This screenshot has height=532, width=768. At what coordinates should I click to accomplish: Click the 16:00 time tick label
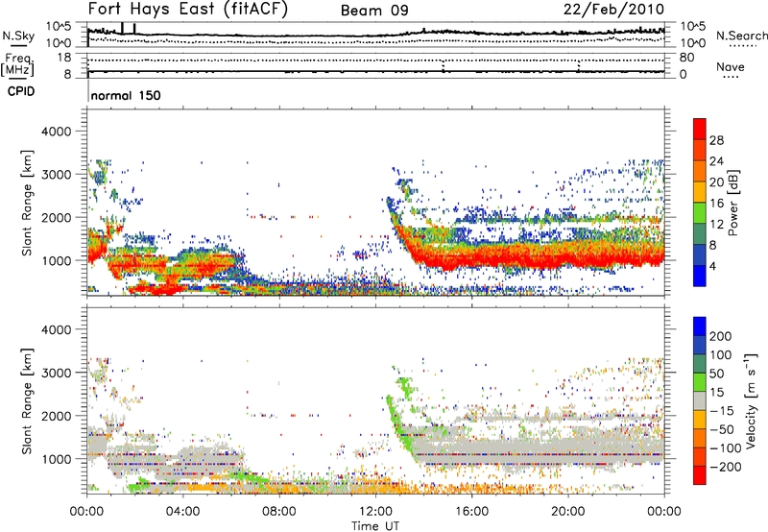(x=471, y=512)
